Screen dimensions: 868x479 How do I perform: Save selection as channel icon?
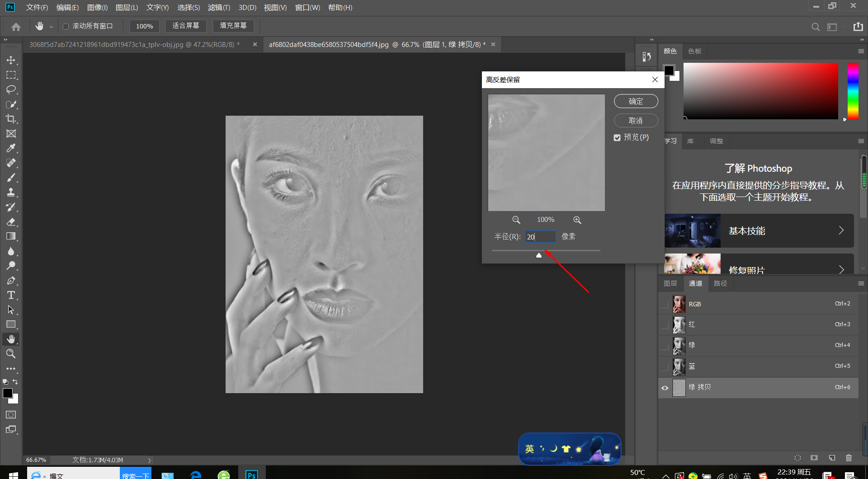tap(814, 458)
